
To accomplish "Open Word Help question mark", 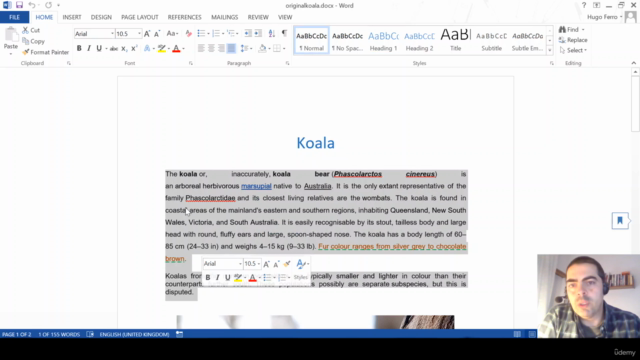I will [x=584, y=5].
